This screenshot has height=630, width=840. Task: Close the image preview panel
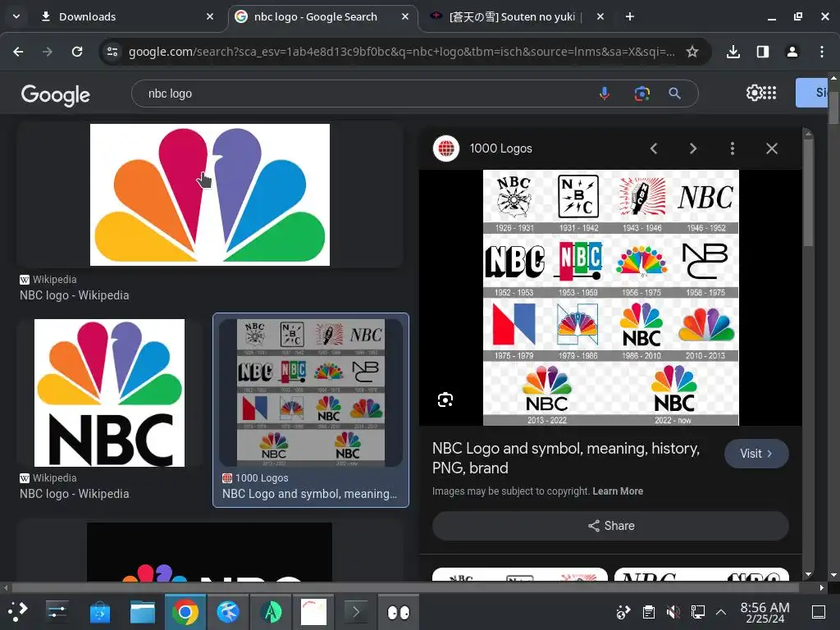[771, 148]
